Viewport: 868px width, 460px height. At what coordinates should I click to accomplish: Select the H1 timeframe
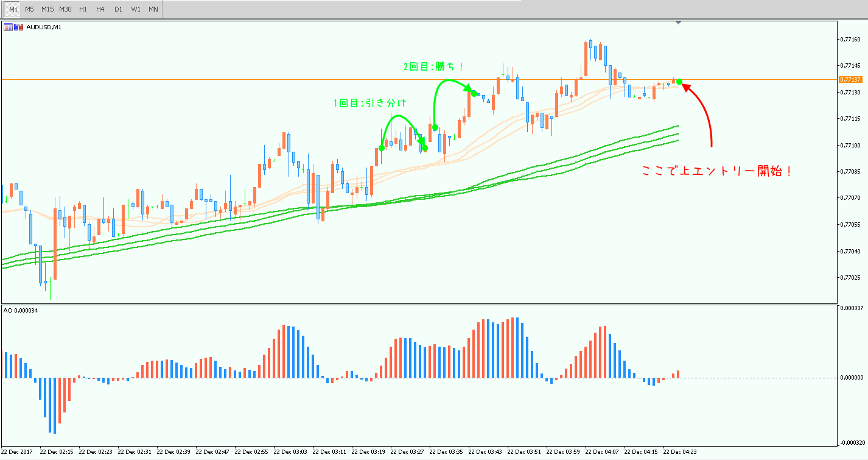point(83,9)
